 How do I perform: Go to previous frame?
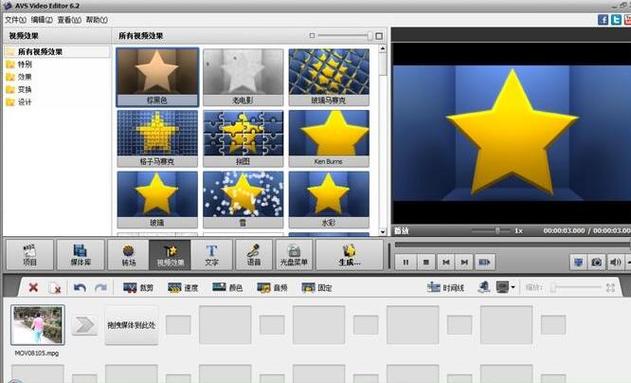pos(445,262)
